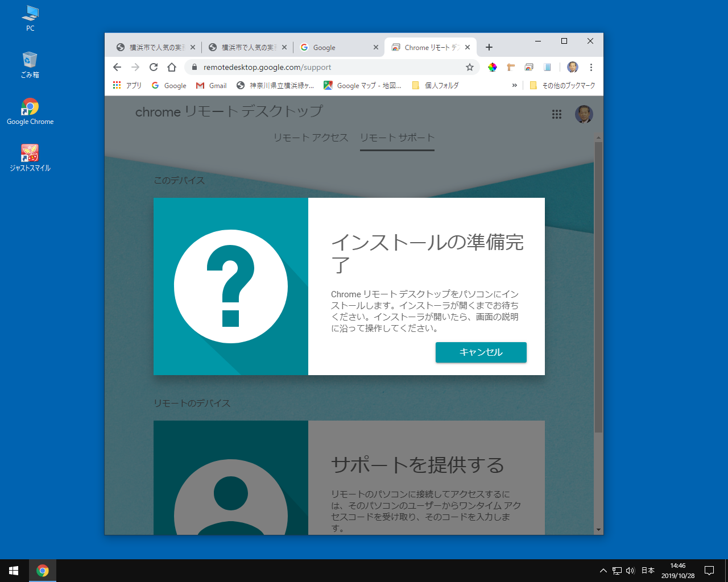Click the 日本 input language indicator
Screen dimensions: 728x582
(648, 571)
